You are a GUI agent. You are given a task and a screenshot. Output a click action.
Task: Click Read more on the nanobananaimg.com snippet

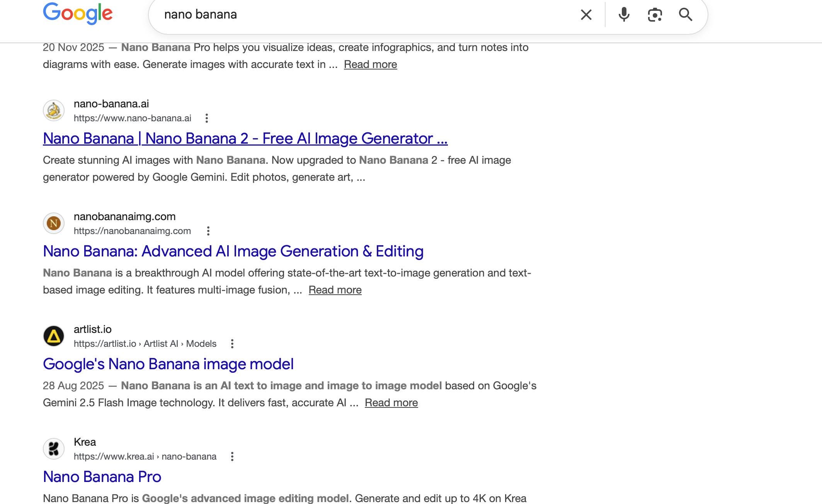pyautogui.click(x=335, y=290)
